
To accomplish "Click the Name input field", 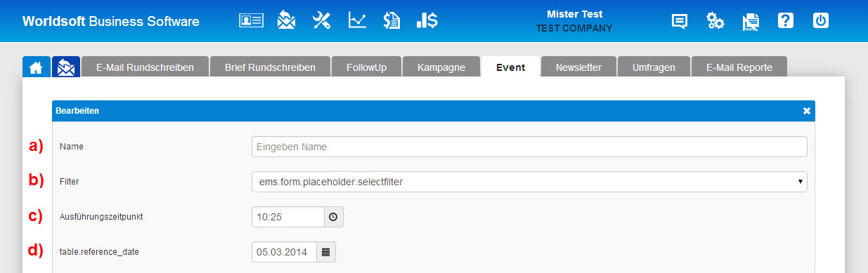I will click(x=529, y=147).
